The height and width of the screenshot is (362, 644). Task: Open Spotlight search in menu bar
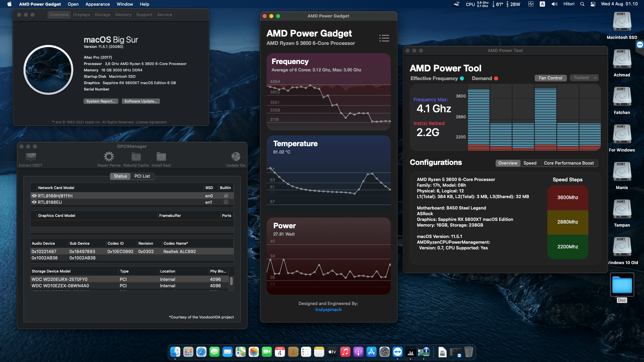pyautogui.click(x=582, y=4)
